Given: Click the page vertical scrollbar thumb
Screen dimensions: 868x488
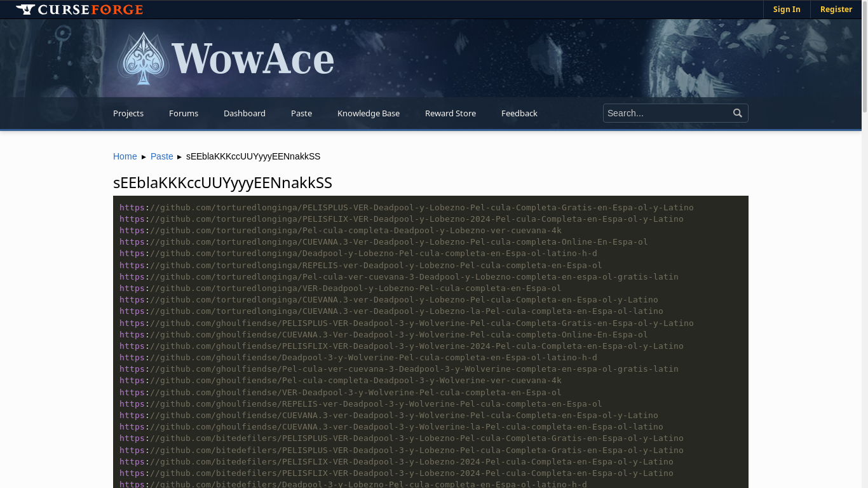Looking at the screenshot, I should click(865, 57).
